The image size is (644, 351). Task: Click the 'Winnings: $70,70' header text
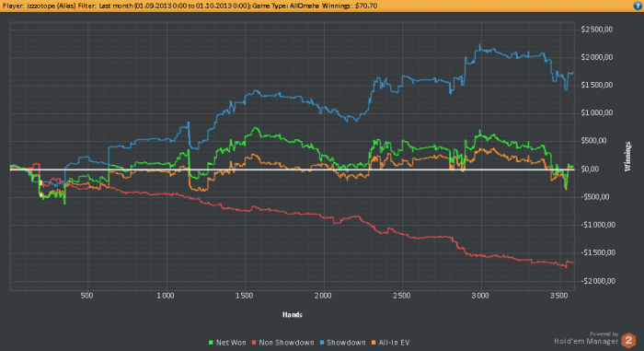(x=350, y=6)
